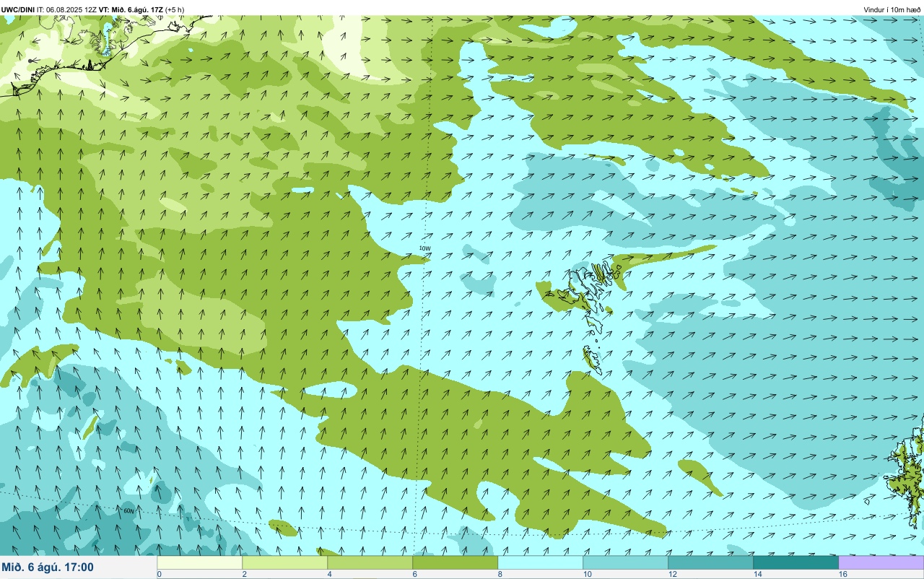
Task: Click the legend value '8'
Action: [500, 574]
